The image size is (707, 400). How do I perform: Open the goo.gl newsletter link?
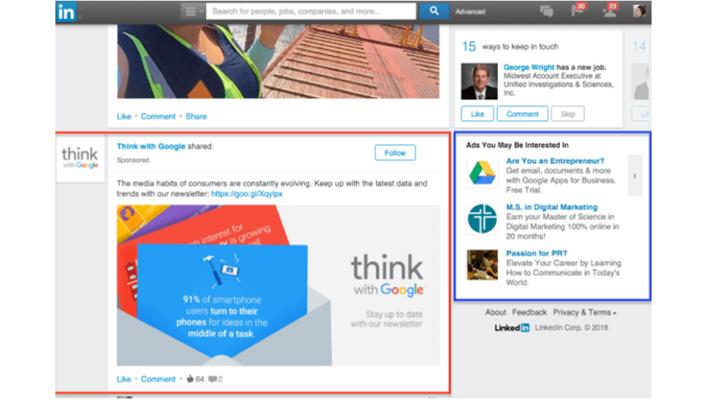(x=247, y=194)
